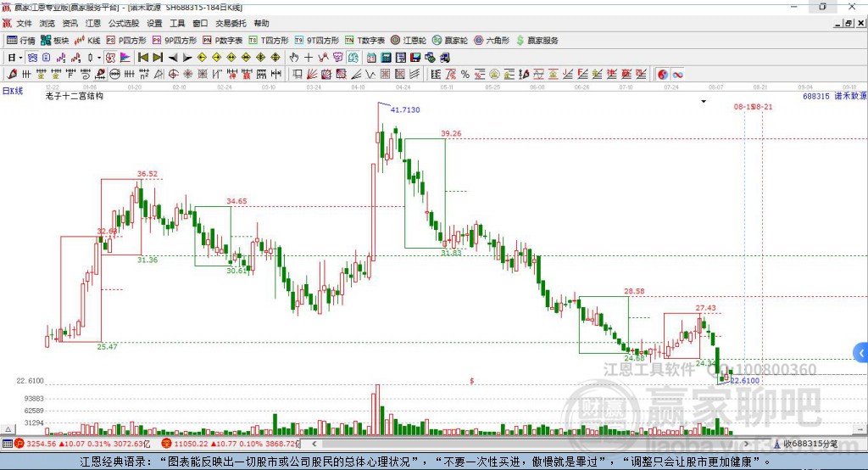The image size is (868, 470).
Task: Open dropdown triangle above the chart
Action: tap(704, 102)
